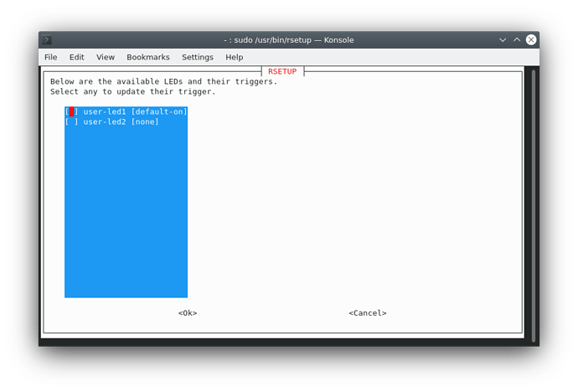Open the View menu
This screenshot has width=578, height=392.
click(x=106, y=57)
